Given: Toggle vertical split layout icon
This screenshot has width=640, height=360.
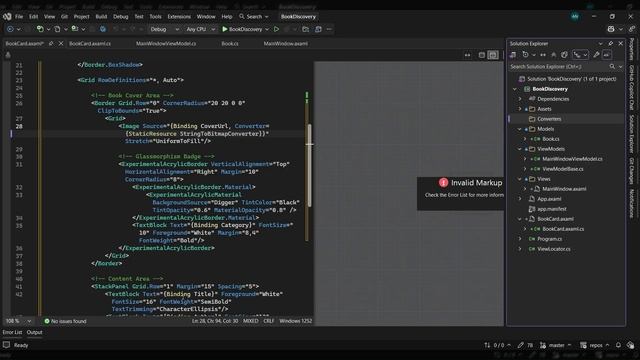Looking at the screenshot, I should point(493,55).
